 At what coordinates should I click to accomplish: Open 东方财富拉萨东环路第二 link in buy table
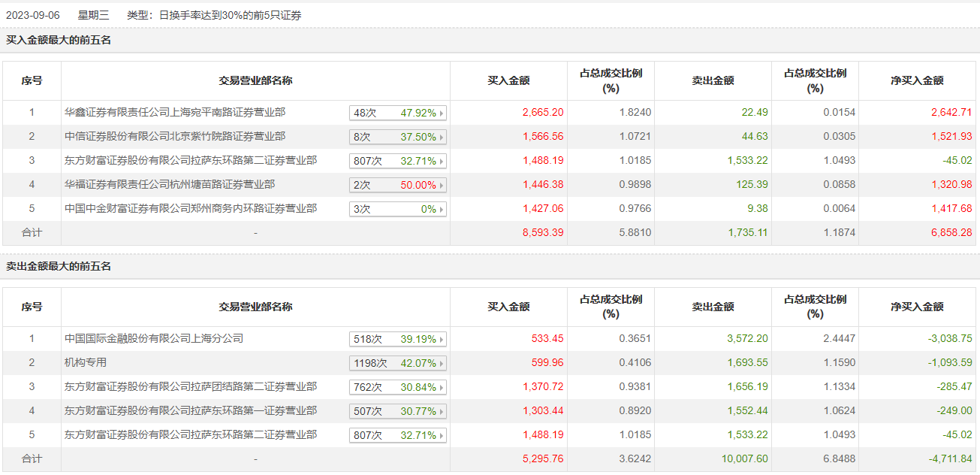[191, 160]
